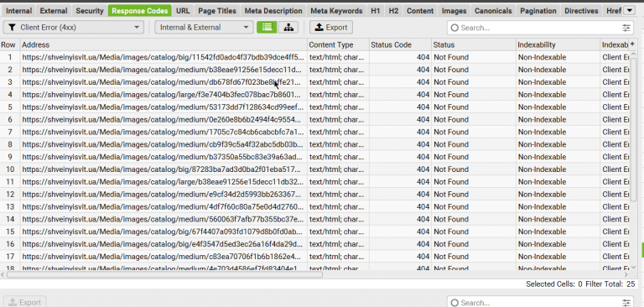Open the Images tab
Screen dimensions: 644x307
(x=454, y=11)
